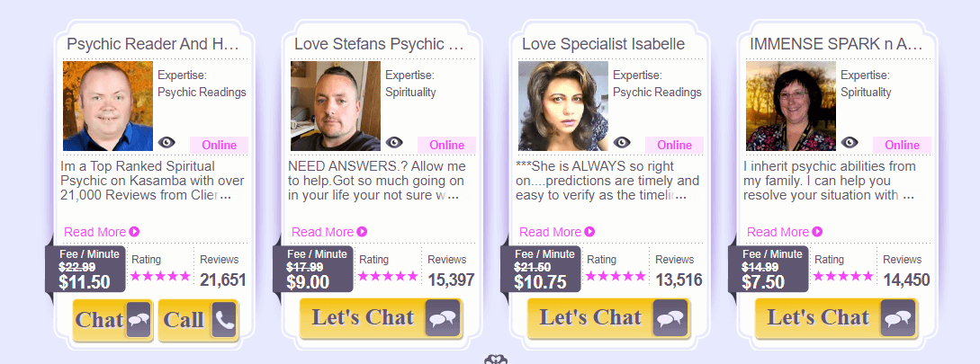This screenshot has height=364, width=980.
Task: Click the eye icon on IMMENSE SPARK card
Action: pyautogui.click(x=849, y=142)
